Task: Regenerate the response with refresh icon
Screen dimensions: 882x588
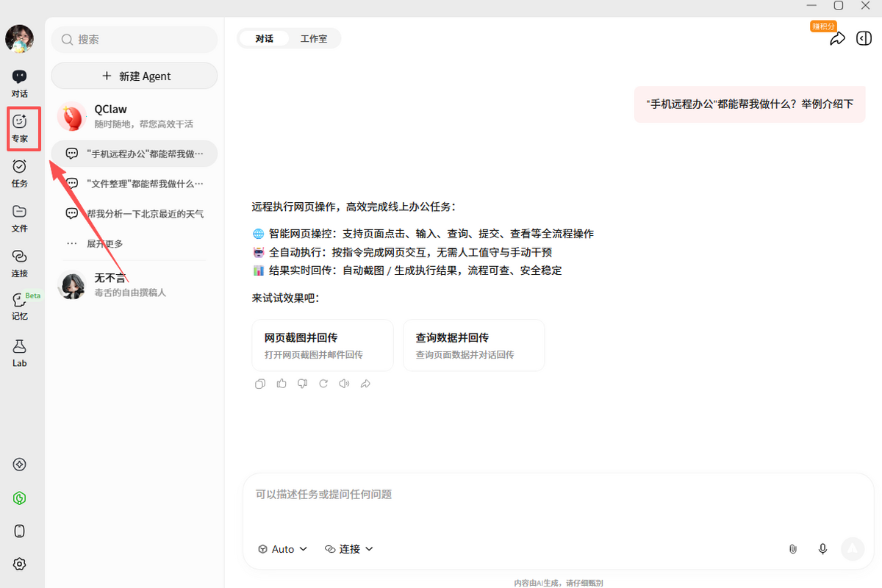Action: coord(323,384)
